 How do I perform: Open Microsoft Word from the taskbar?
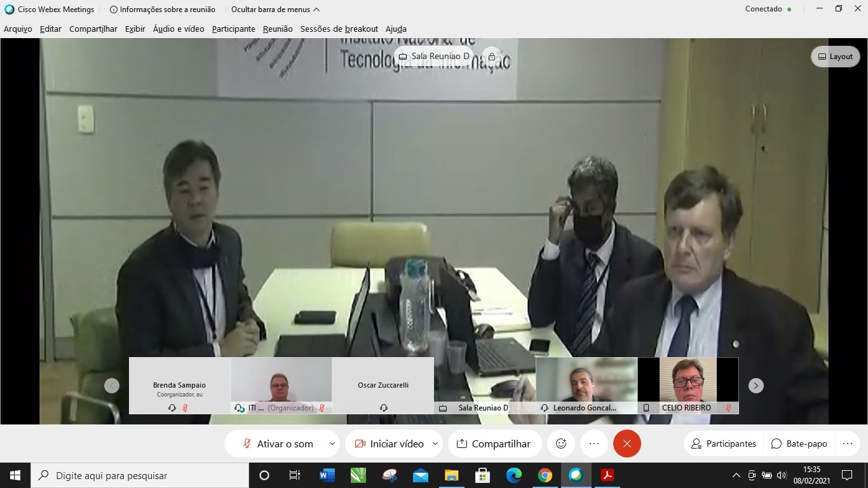[327, 475]
